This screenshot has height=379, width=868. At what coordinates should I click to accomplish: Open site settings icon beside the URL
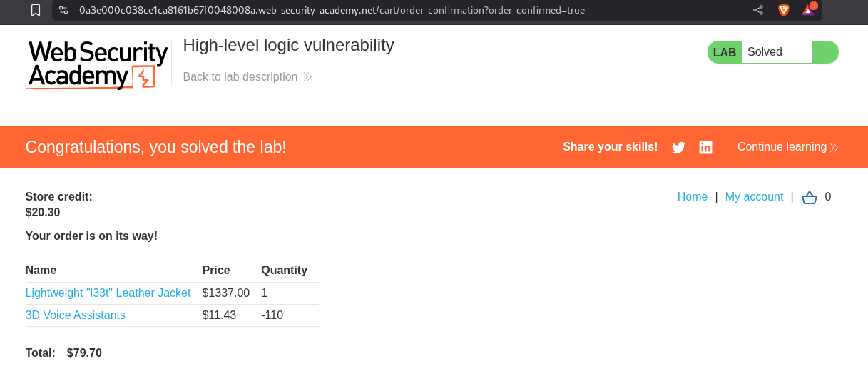[x=63, y=10]
